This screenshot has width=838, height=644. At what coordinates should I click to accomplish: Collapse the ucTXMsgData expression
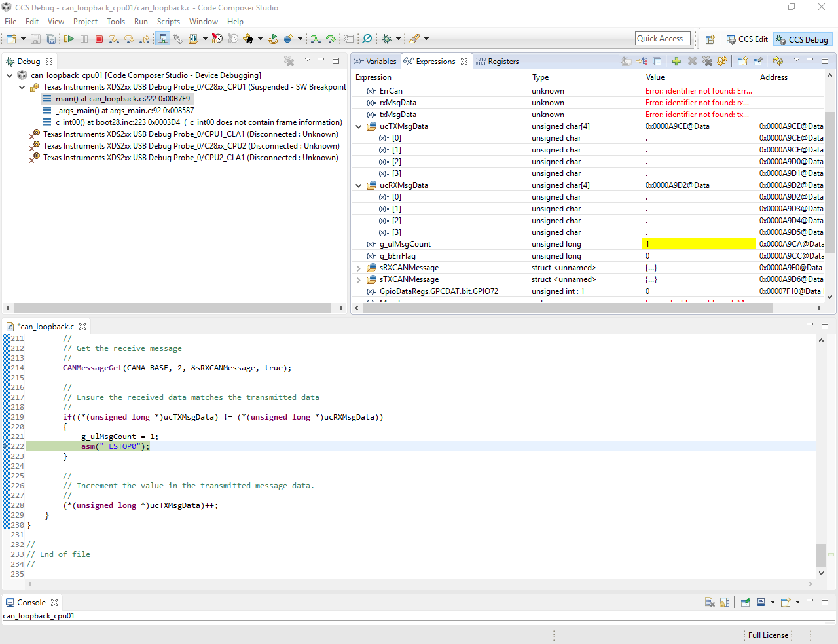pyautogui.click(x=359, y=126)
